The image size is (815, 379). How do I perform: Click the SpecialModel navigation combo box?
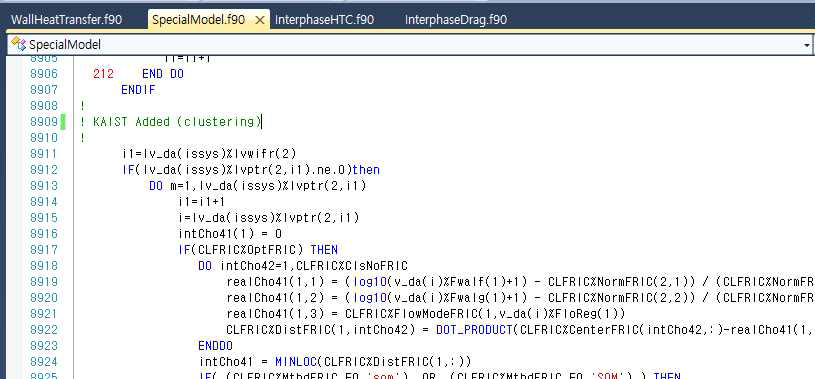(x=410, y=45)
